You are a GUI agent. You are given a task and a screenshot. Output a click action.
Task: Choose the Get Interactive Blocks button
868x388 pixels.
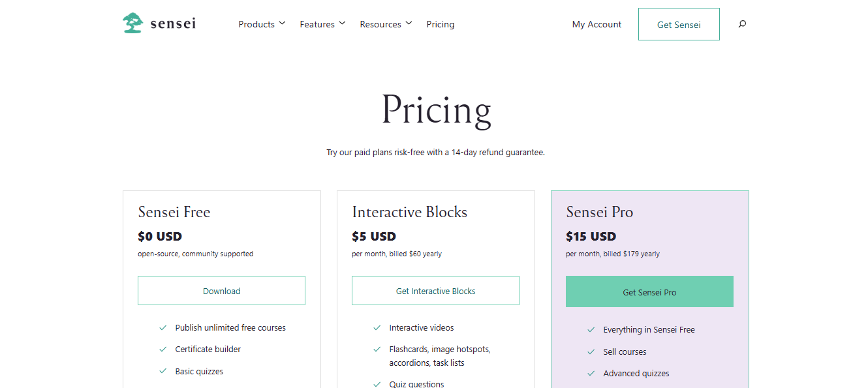click(435, 291)
